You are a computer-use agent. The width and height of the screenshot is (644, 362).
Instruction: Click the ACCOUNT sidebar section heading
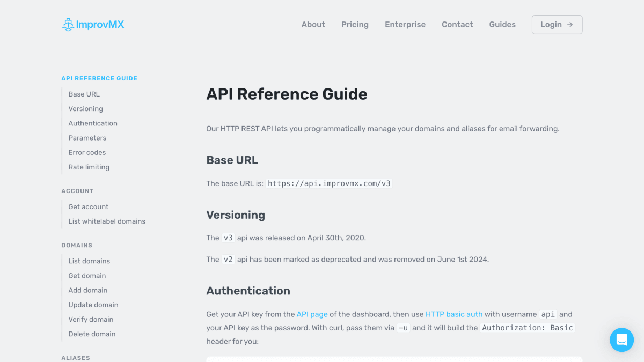[77, 191]
